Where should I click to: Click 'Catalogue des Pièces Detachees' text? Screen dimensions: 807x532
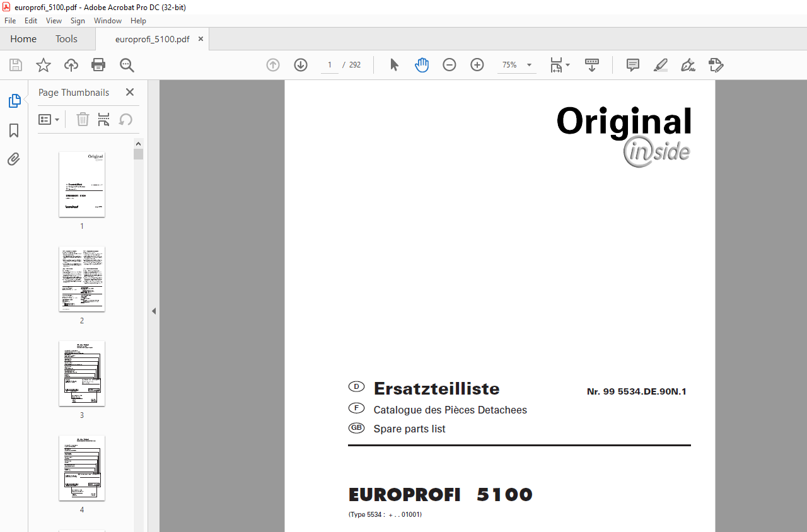pyautogui.click(x=450, y=410)
